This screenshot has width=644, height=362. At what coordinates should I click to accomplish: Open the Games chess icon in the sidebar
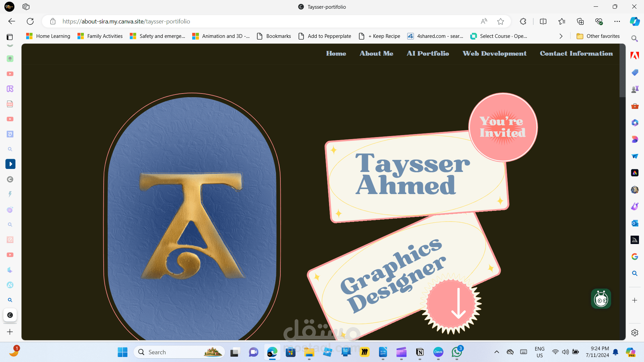click(x=635, y=89)
